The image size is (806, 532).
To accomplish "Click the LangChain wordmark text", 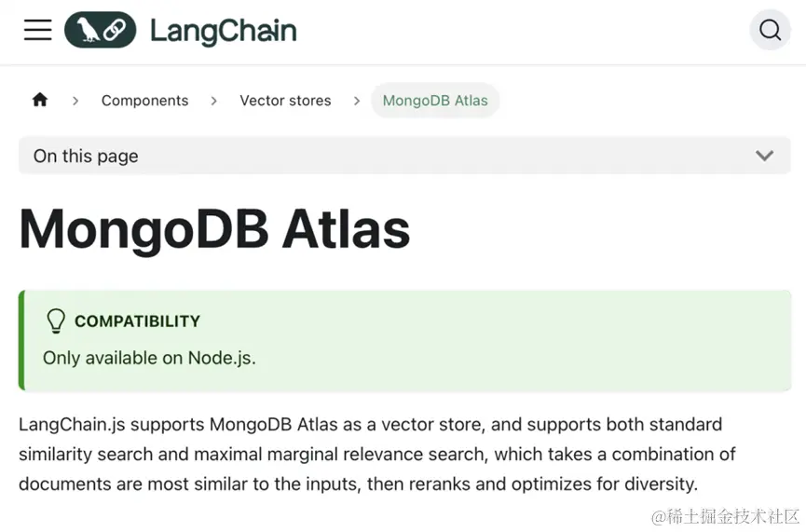I will [223, 31].
